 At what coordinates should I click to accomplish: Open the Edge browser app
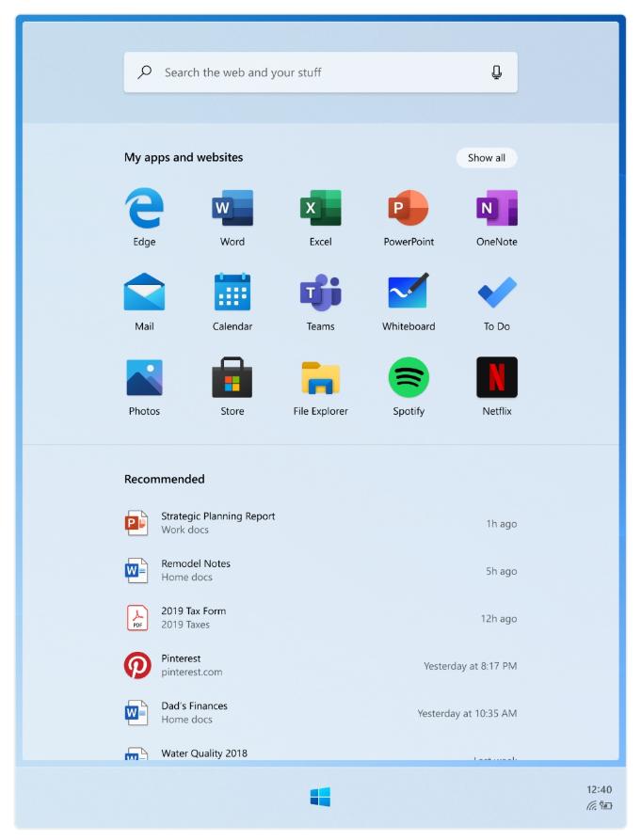tap(144, 208)
